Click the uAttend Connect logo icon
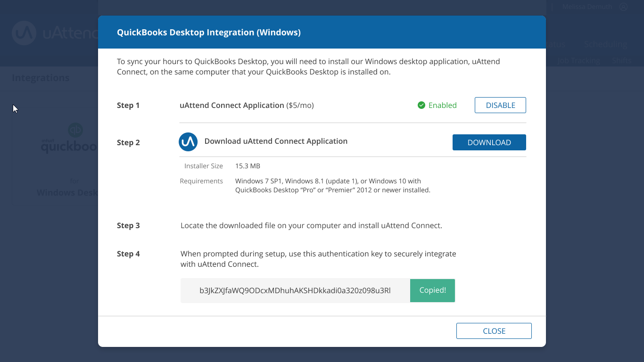Screen dimensions: 644x362 188,141
